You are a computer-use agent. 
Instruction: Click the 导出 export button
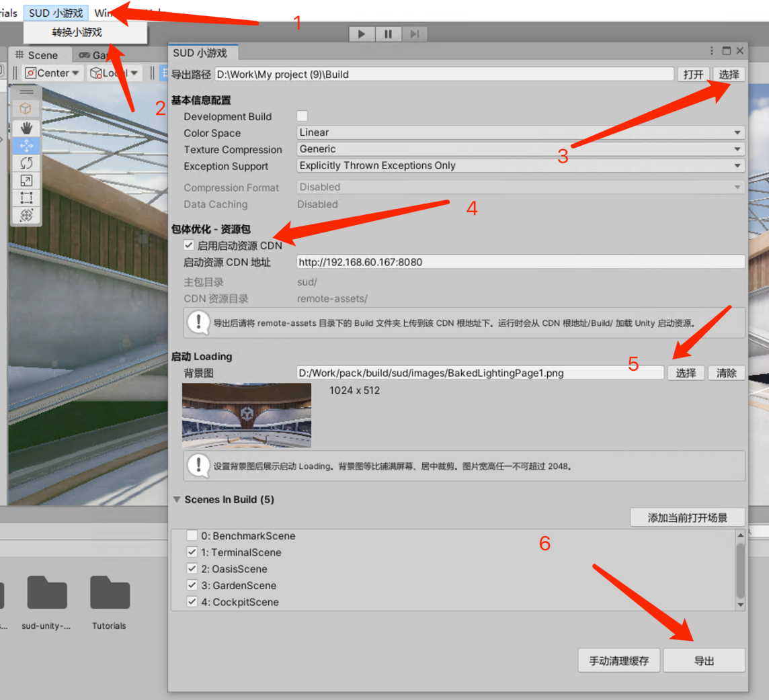coord(704,661)
